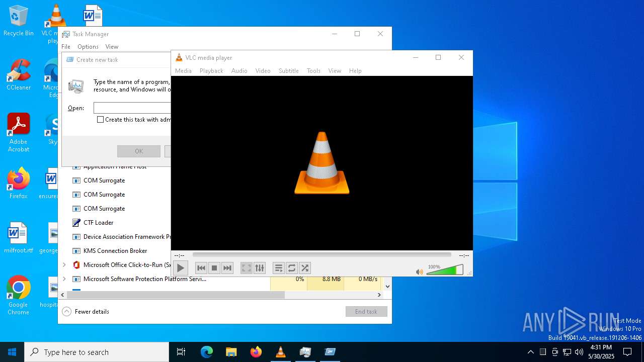Click the Word document desktop icon at top
644x362 pixels.
[93, 16]
